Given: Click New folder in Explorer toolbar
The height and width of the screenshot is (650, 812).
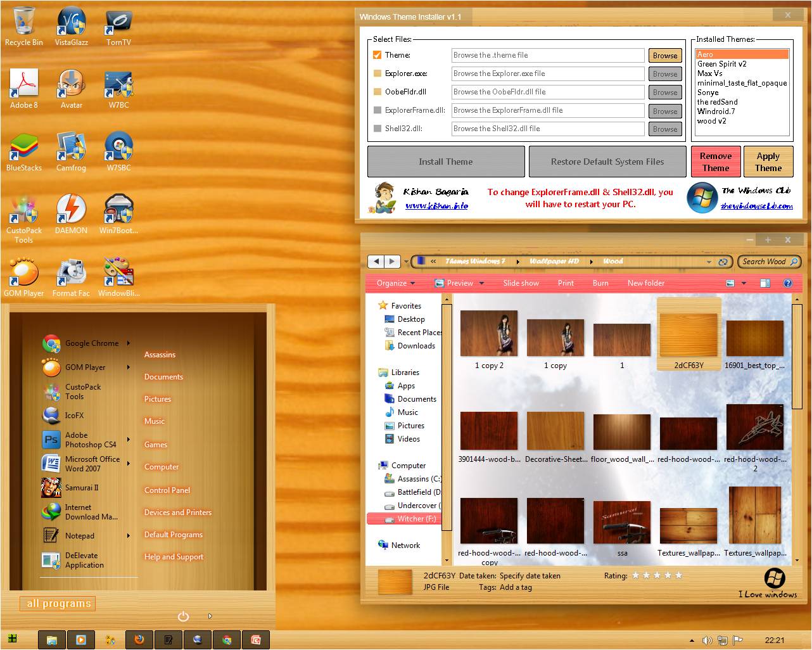Looking at the screenshot, I should point(646,283).
